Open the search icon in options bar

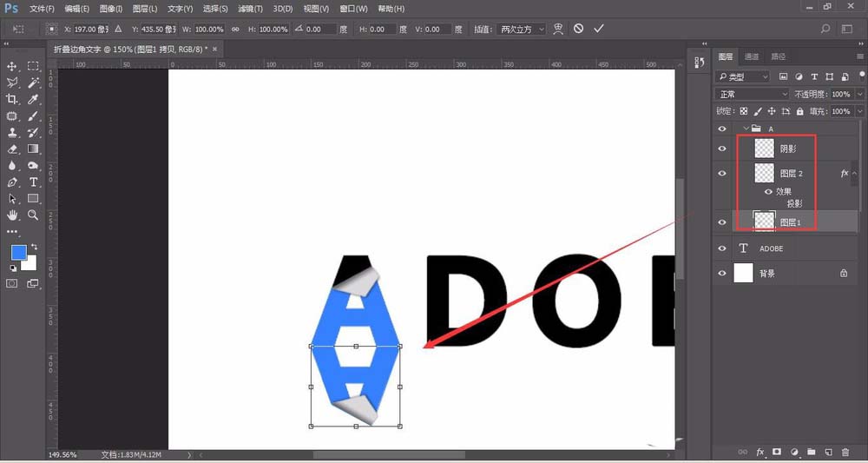click(825, 29)
